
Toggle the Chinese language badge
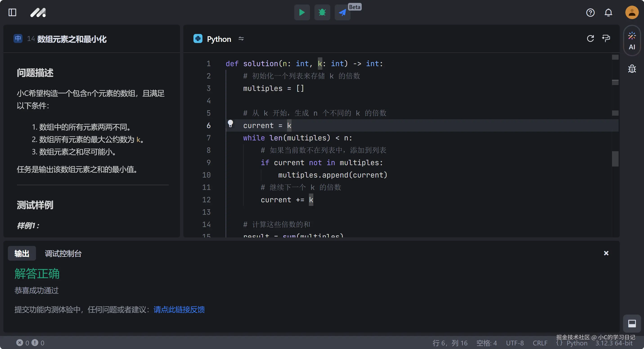[18, 38]
